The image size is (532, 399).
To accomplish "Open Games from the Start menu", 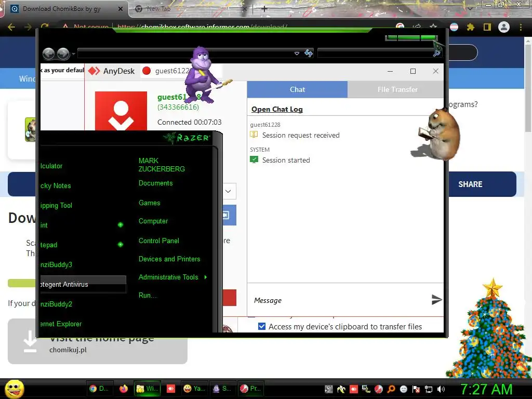I will (x=149, y=203).
